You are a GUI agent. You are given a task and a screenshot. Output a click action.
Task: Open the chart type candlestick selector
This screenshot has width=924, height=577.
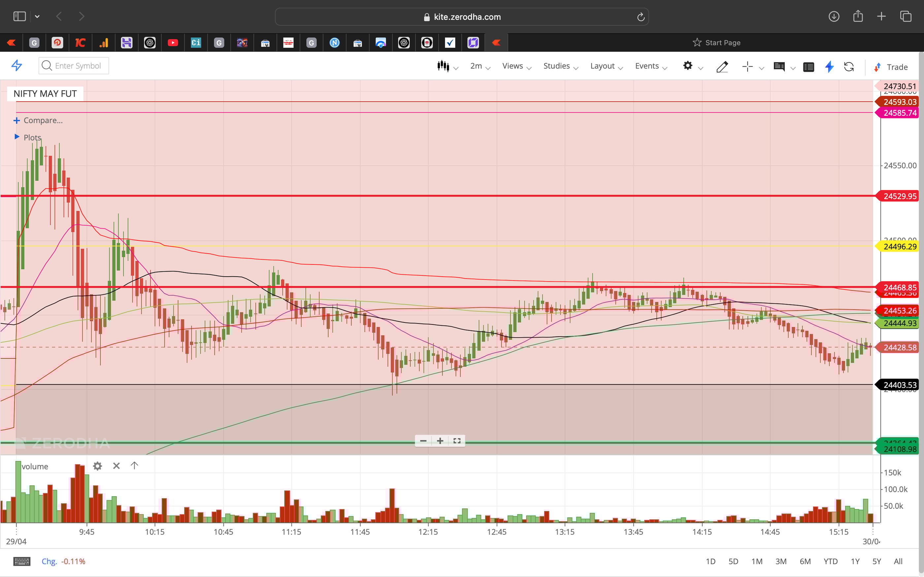click(x=444, y=66)
